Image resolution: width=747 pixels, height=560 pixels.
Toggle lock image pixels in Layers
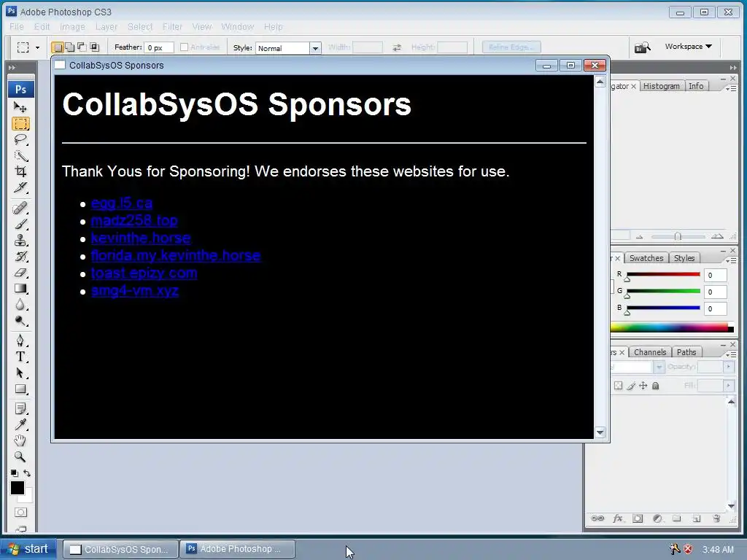[x=631, y=386]
